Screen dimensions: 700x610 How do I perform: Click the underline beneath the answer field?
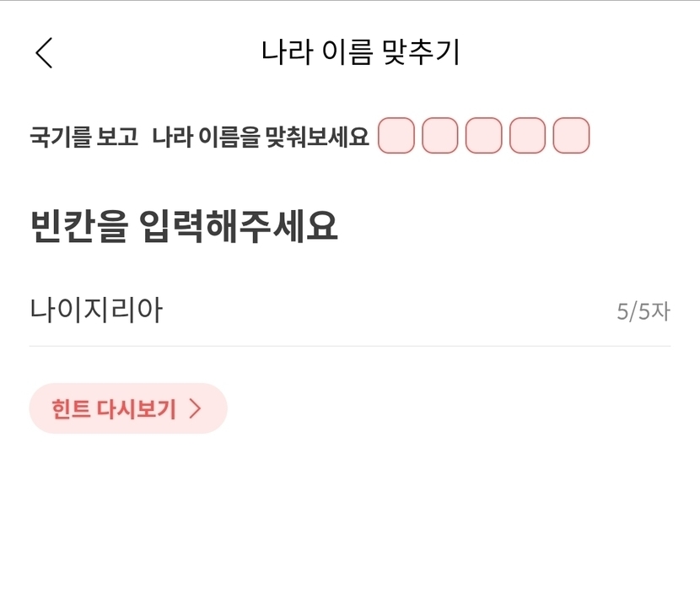(350, 346)
